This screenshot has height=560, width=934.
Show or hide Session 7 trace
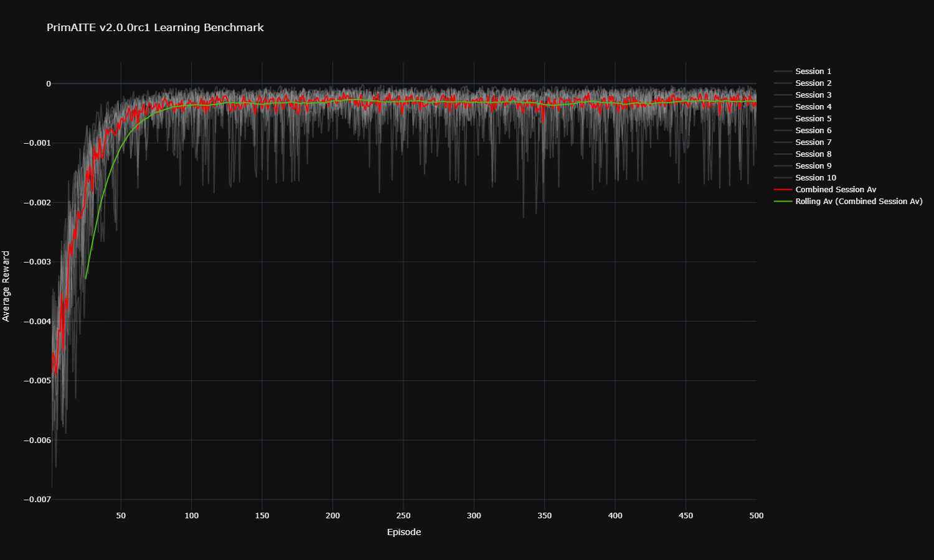[813, 142]
